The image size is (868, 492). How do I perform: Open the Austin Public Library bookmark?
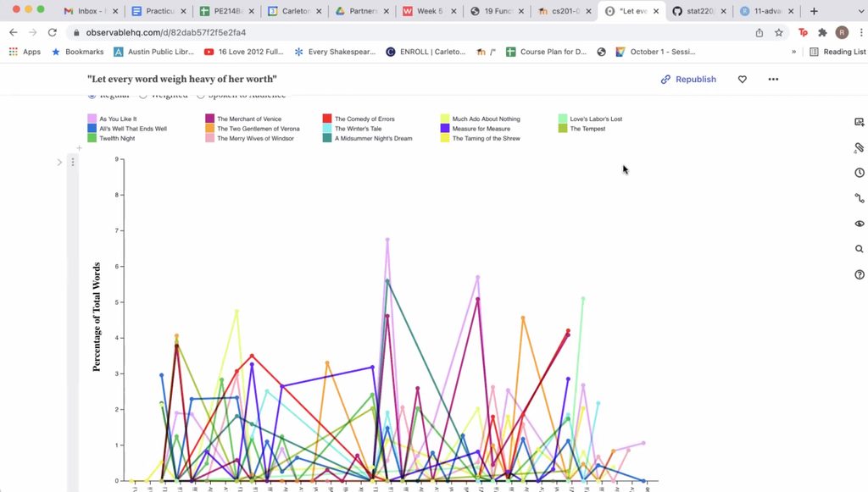[154, 52]
